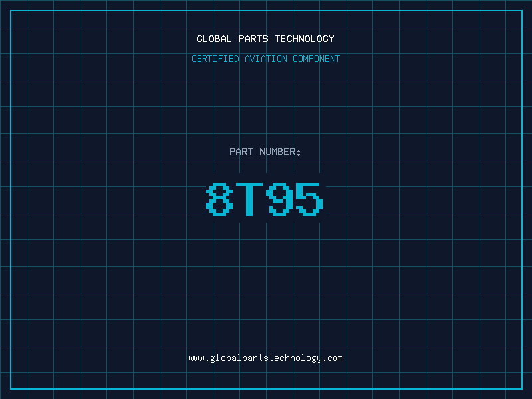Click the digit 8 in the part number

(x=219, y=199)
